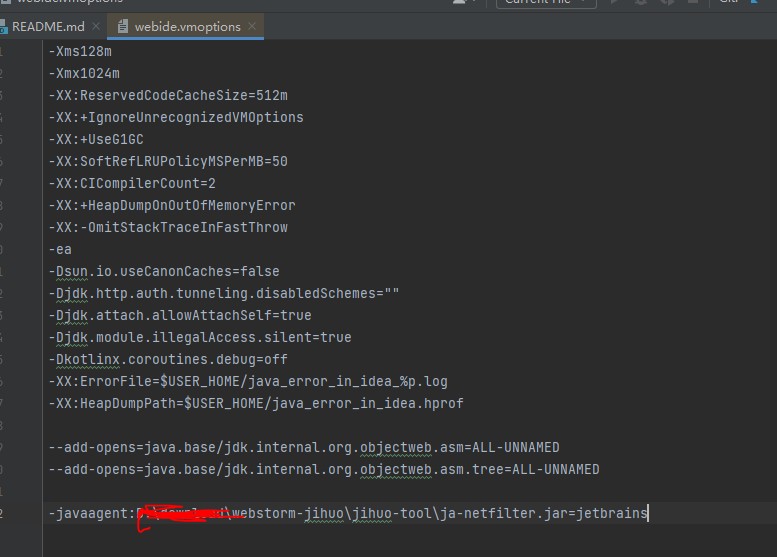Close the README.md tab
The height and width of the screenshot is (557, 777).
click(96, 26)
